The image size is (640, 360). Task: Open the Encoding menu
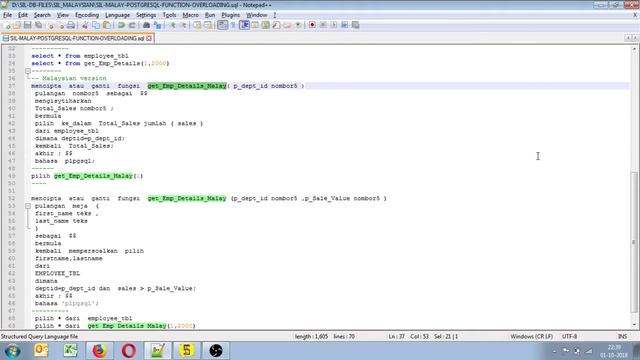tap(87, 15)
